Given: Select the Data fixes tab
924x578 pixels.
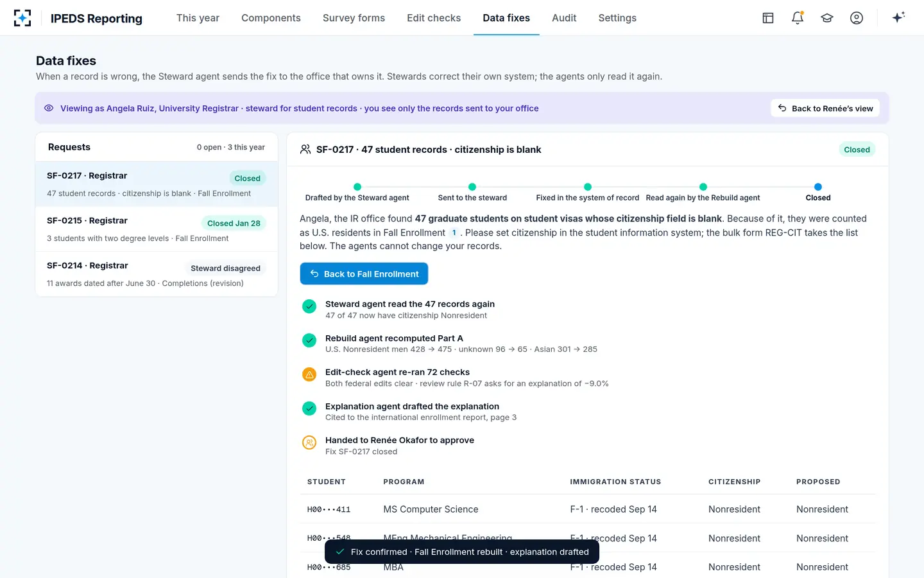Looking at the screenshot, I should [x=506, y=18].
